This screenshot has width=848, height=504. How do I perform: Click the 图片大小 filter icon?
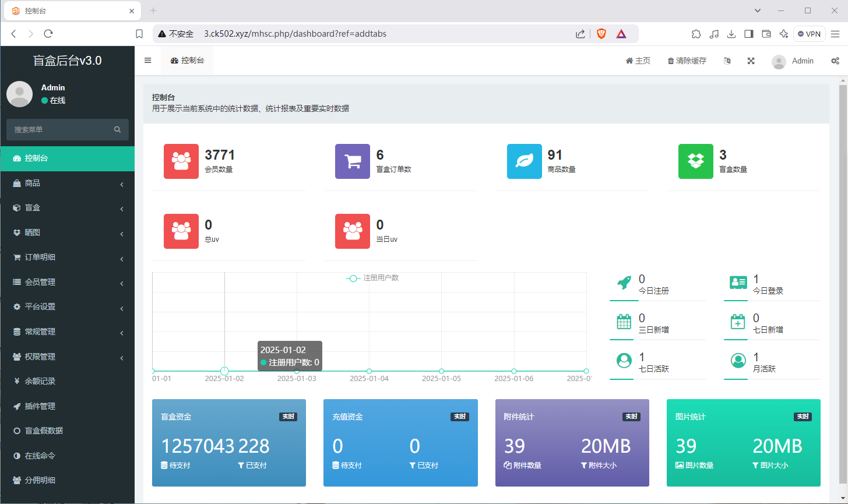(x=755, y=466)
